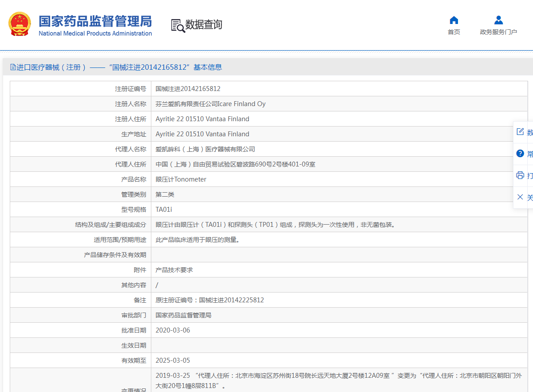Click the document icon before 进口医疗器械
Image resolution: width=533 pixels, height=392 pixels.
coord(13,67)
